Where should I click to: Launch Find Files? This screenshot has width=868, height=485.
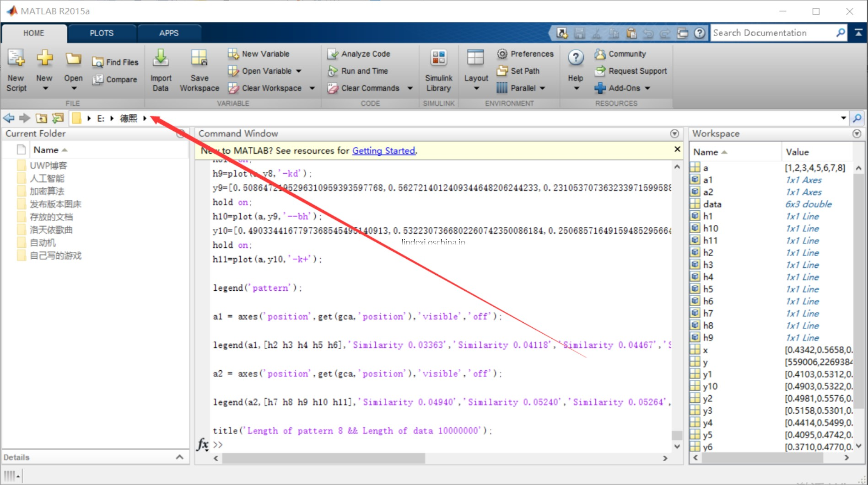(115, 62)
